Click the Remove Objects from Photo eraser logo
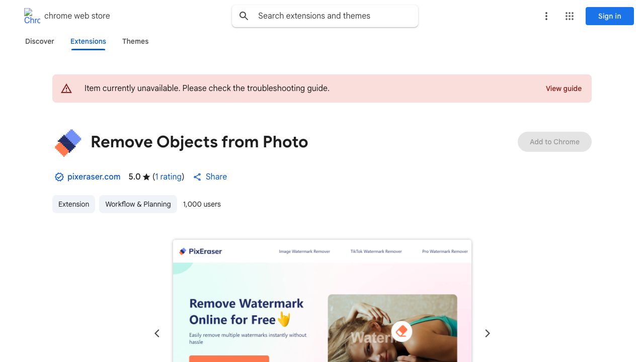The width and height of the screenshot is (644, 362). 68,143
